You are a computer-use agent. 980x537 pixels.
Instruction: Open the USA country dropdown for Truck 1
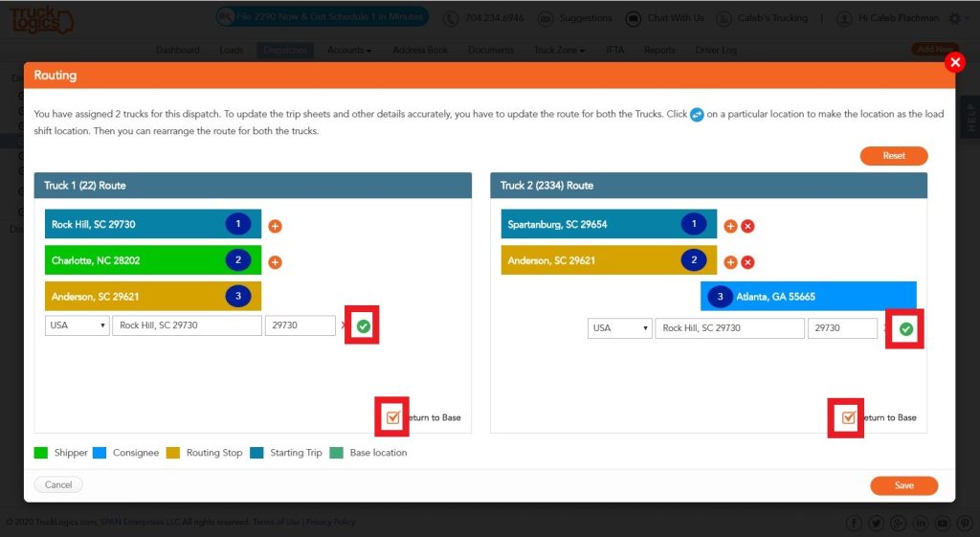coord(78,325)
